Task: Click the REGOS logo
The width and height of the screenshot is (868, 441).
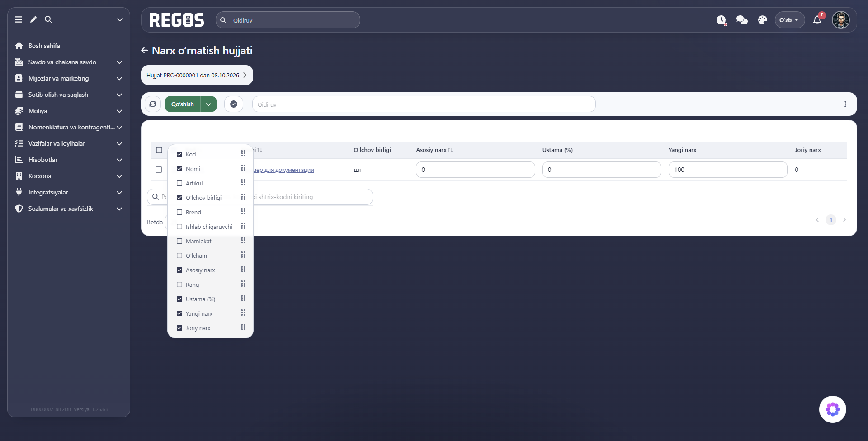Action: point(177,20)
